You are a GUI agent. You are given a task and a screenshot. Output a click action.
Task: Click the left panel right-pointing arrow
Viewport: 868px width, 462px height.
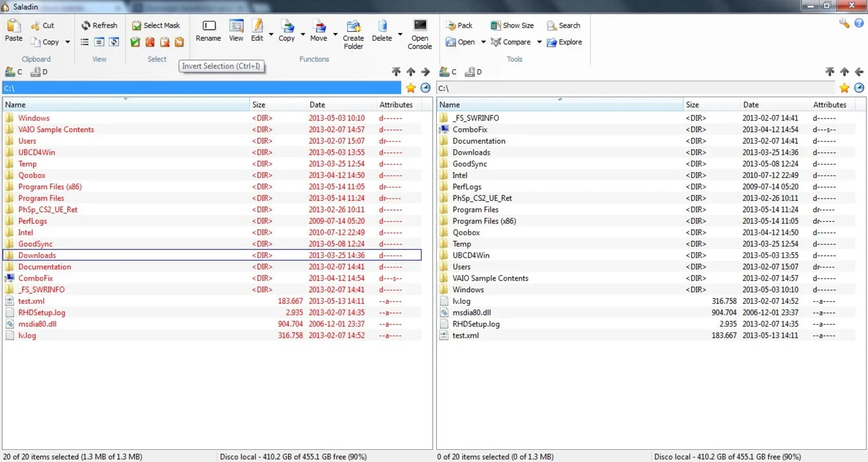pos(426,72)
